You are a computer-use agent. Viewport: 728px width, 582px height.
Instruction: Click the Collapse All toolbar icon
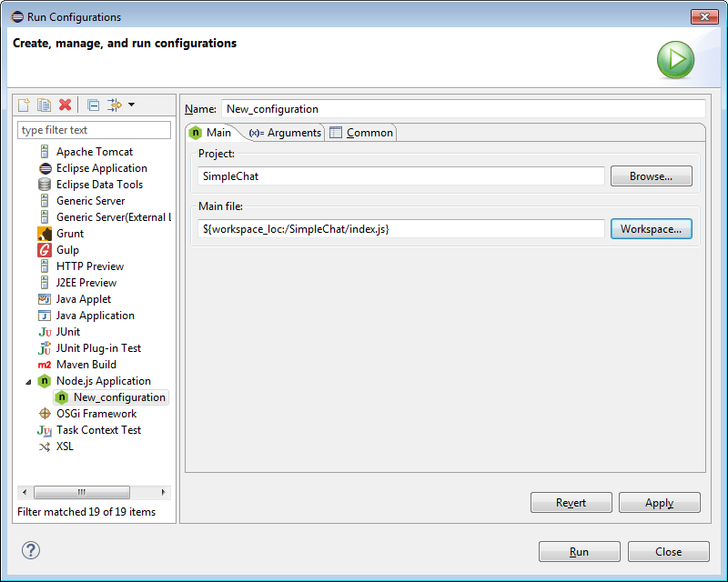[x=94, y=105]
